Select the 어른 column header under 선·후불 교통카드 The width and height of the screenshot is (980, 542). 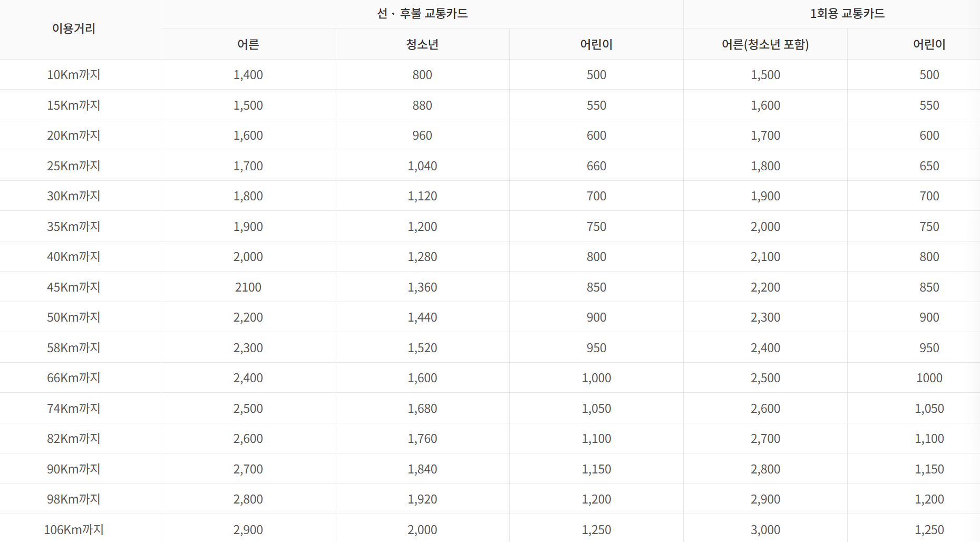coord(248,44)
